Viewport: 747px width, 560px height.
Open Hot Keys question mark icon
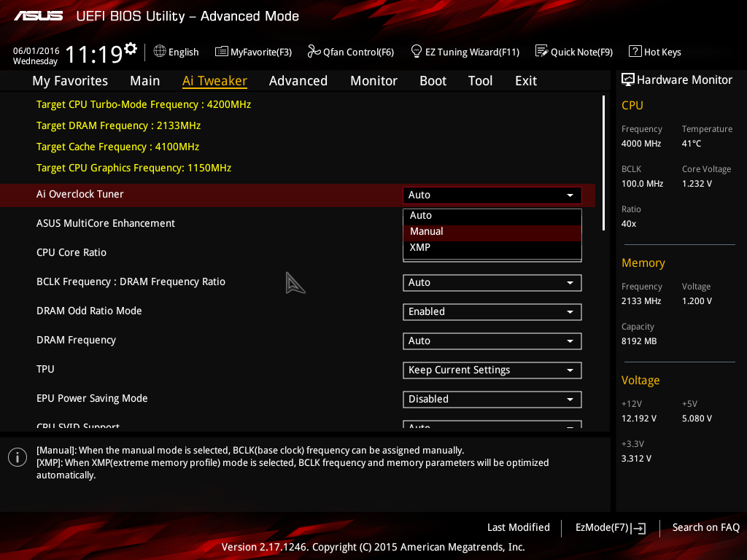coord(635,51)
